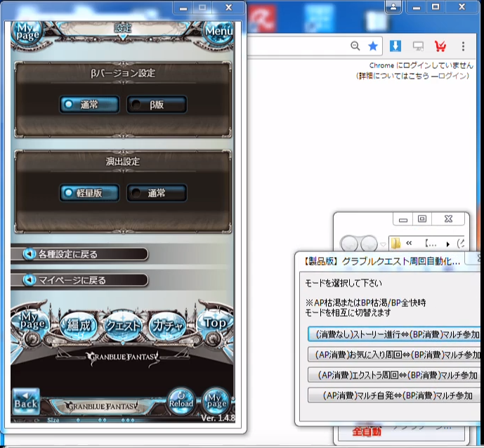Open Chrome three-dot menu

pyautogui.click(x=463, y=46)
